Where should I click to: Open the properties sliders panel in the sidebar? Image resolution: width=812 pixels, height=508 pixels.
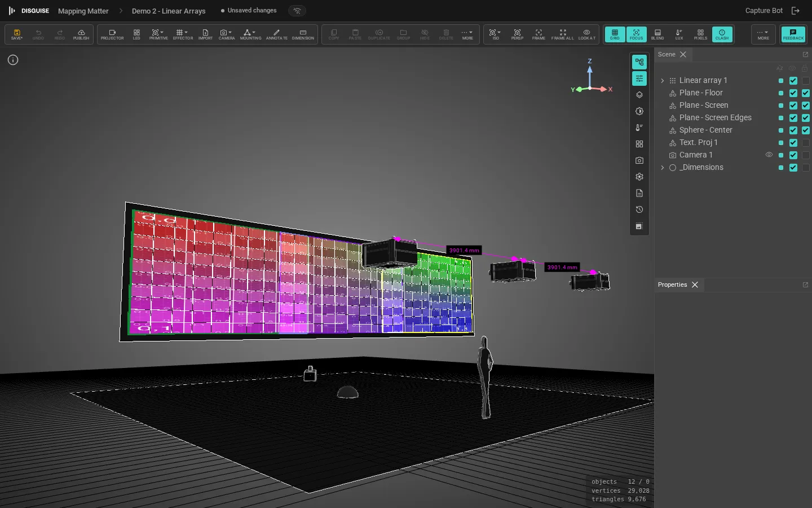[x=639, y=78]
